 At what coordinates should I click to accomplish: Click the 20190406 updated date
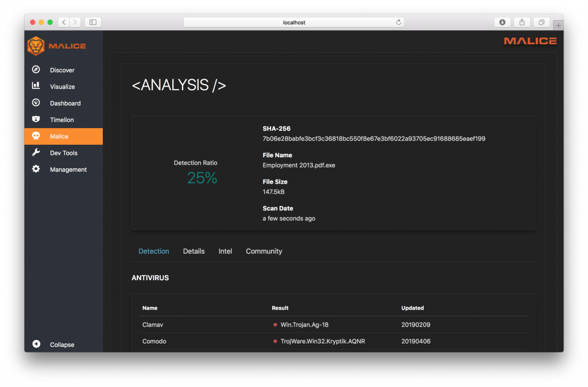point(416,341)
